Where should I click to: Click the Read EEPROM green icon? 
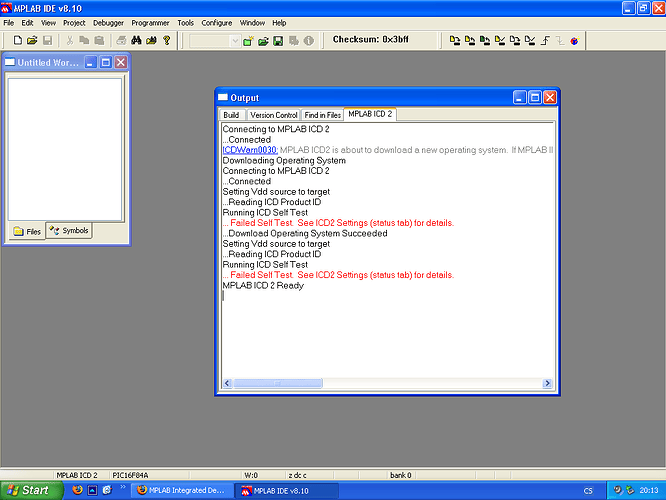[x=485, y=41]
